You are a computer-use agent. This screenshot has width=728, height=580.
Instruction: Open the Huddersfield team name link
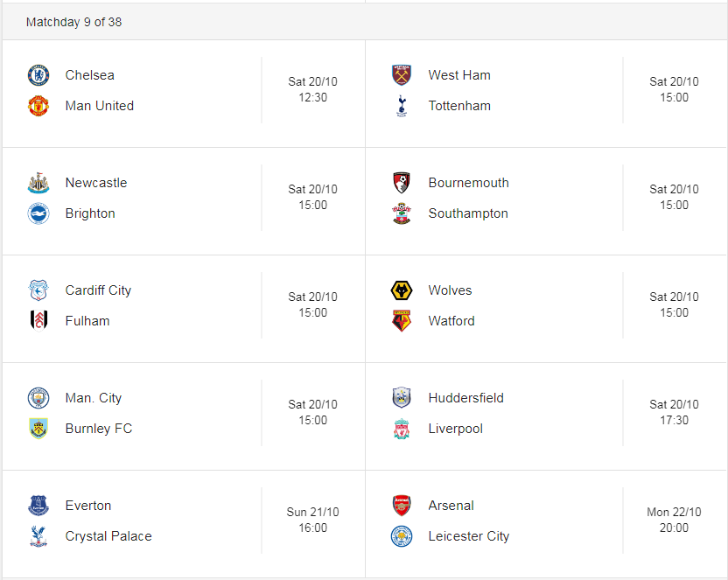[x=465, y=398]
